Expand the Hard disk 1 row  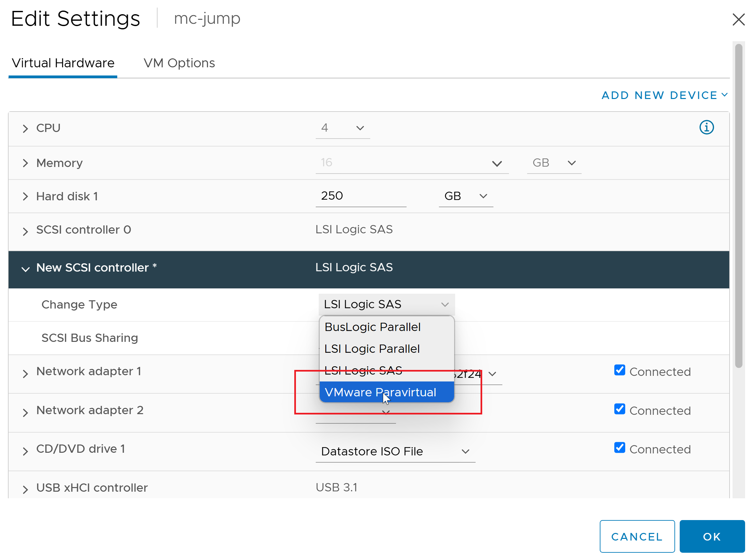pyautogui.click(x=25, y=196)
